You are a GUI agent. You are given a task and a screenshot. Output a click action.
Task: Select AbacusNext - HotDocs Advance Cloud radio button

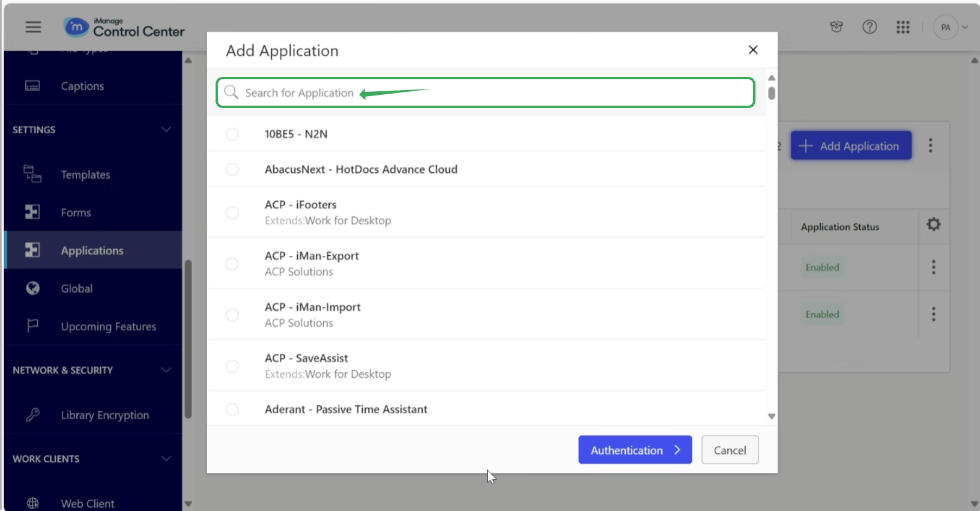[232, 169]
